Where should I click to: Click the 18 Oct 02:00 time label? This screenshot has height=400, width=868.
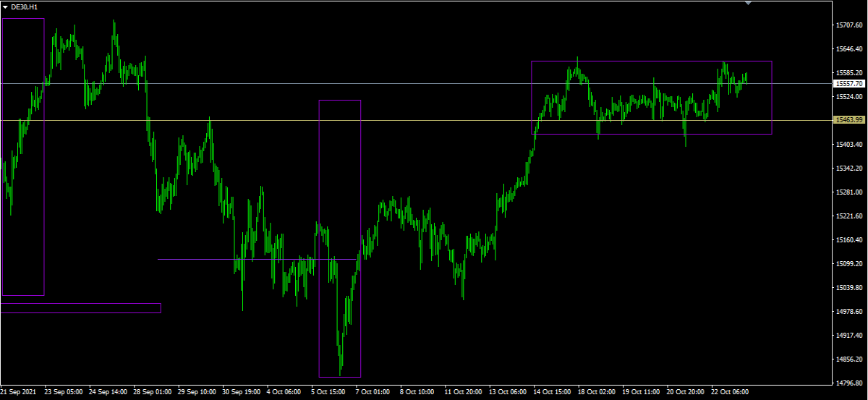coord(597,392)
